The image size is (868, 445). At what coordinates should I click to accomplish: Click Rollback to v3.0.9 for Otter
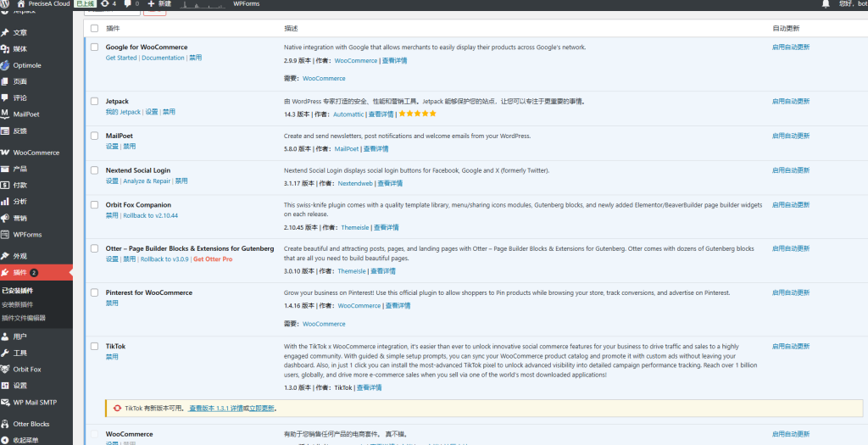click(164, 259)
